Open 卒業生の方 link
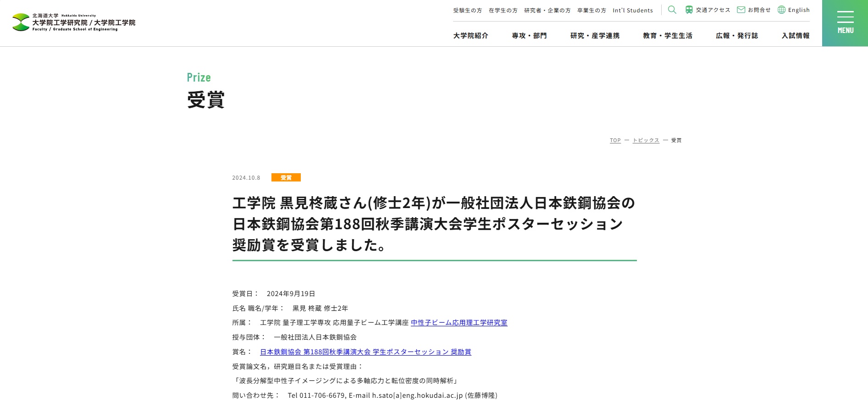Image resolution: width=868 pixels, height=401 pixels. pyautogui.click(x=592, y=10)
